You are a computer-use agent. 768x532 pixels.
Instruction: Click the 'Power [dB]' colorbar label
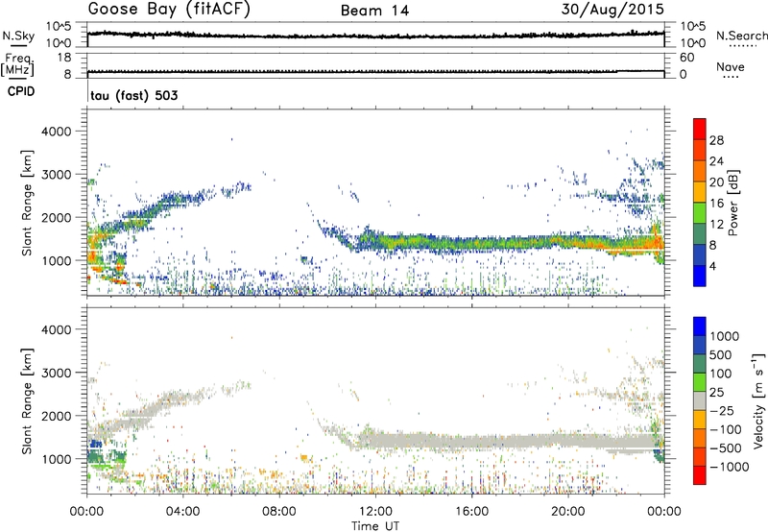pos(732,203)
